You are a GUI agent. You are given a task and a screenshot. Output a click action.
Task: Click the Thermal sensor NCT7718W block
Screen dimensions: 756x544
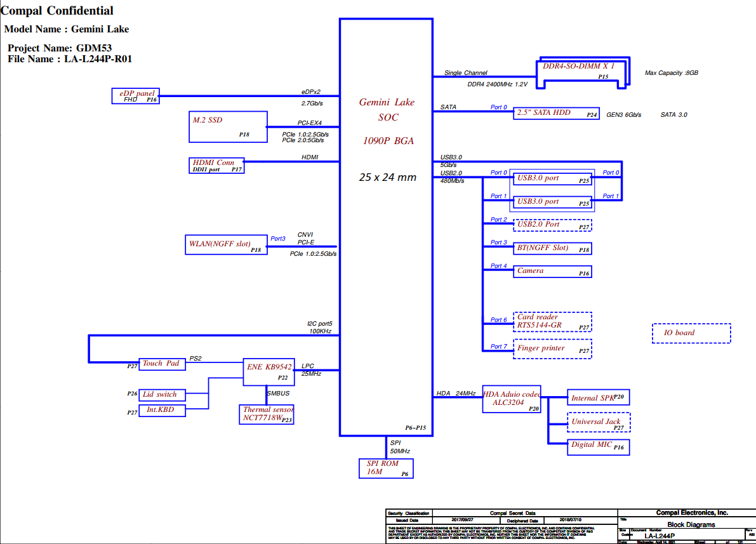pos(267,415)
